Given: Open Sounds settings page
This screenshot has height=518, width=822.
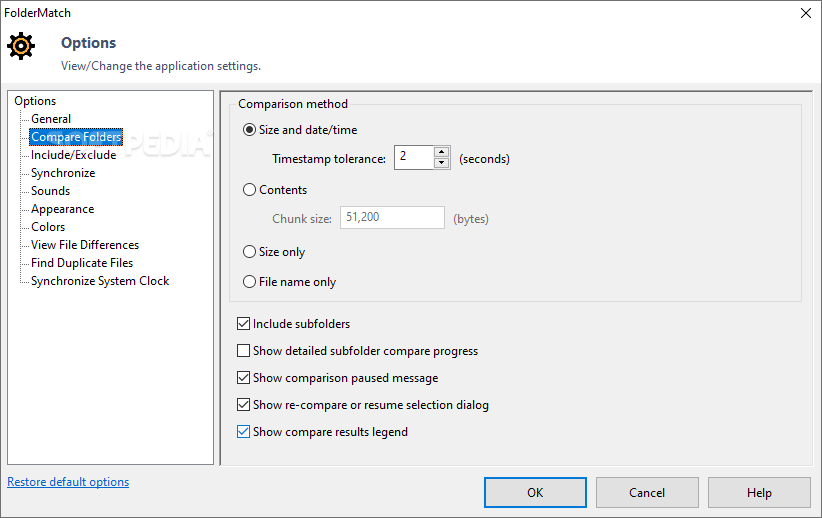Looking at the screenshot, I should [x=50, y=191].
